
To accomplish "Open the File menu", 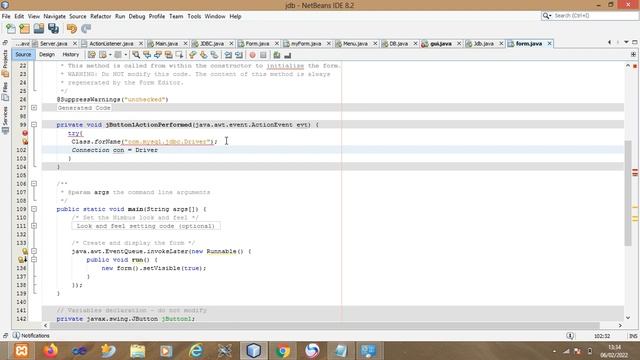I will (6, 16).
